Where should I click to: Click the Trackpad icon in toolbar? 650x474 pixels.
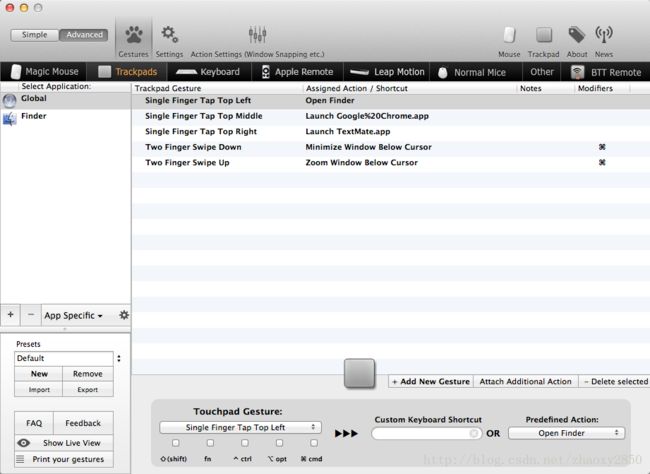pyautogui.click(x=543, y=41)
